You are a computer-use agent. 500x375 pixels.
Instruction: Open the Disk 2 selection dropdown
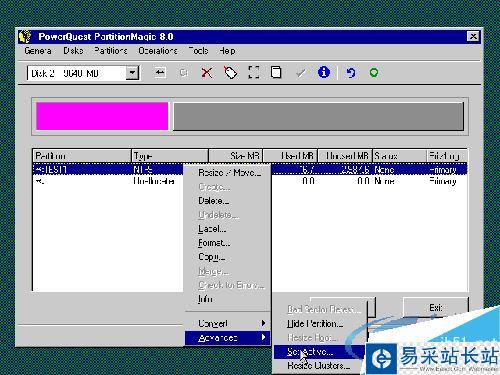tap(132, 73)
